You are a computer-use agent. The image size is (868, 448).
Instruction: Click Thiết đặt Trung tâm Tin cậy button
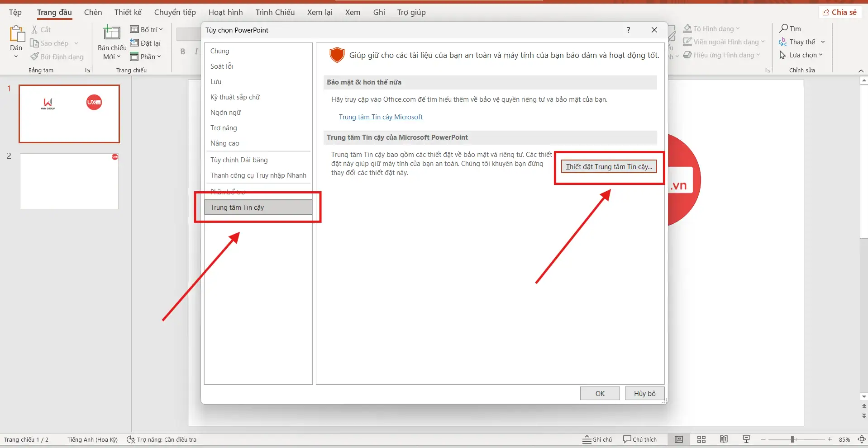[609, 167]
